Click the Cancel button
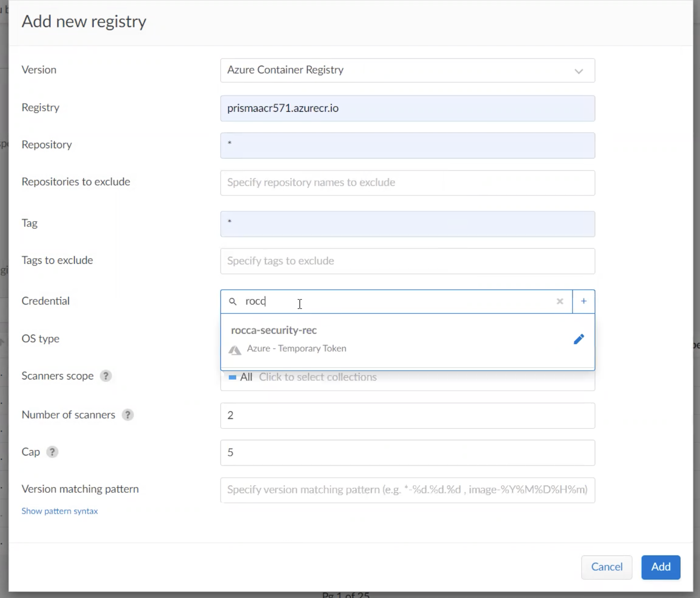700x598 pixels. tap(607, 567)
